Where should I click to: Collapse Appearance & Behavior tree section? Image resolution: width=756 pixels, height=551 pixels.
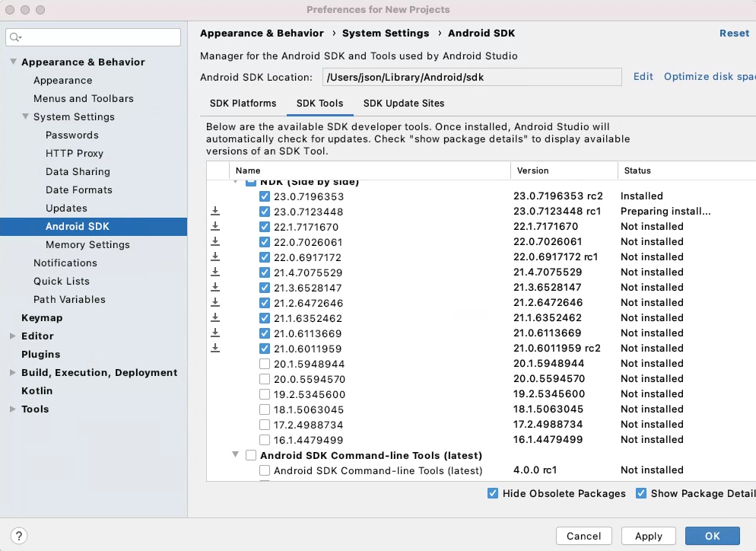pos(13,62)
